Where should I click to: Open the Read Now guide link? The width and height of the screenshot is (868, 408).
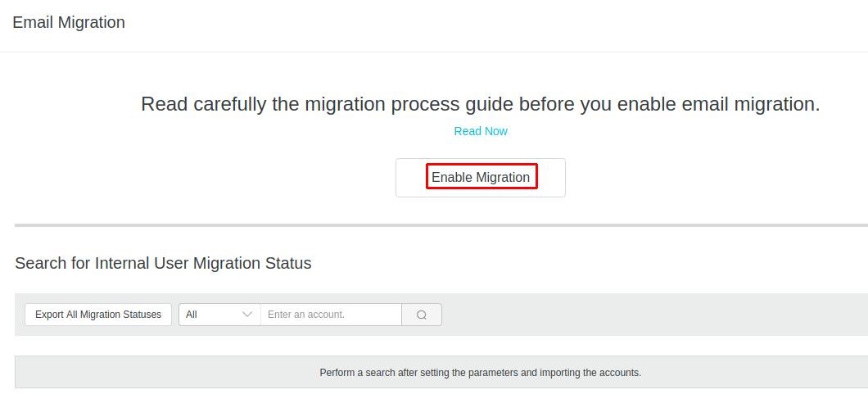click(481, 131)
